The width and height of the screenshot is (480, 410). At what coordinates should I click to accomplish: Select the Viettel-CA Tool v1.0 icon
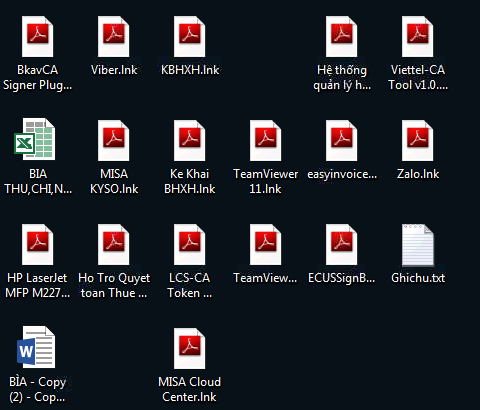click(418, 37)
